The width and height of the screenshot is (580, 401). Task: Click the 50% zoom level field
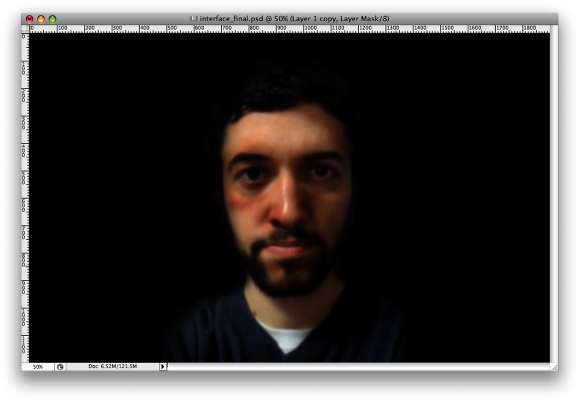point(38,367)
